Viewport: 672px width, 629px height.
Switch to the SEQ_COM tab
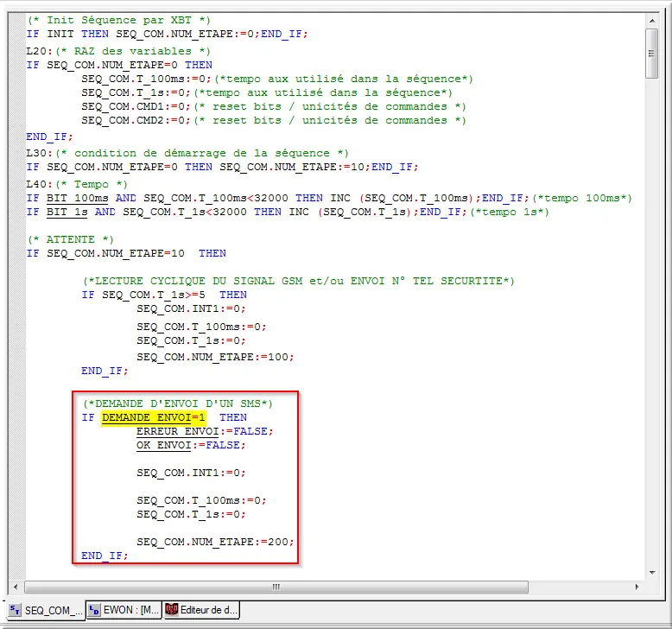click(x=46, y=610)
